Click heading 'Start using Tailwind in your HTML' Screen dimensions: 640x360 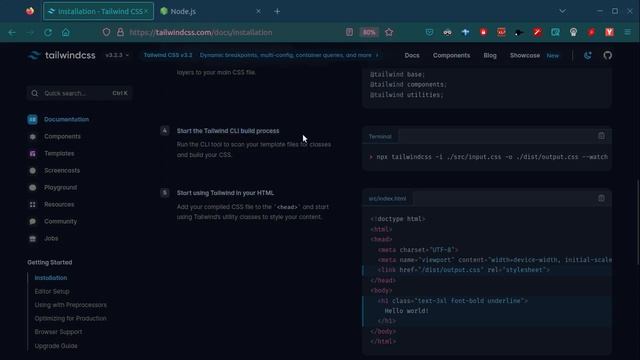pos(225,193)
